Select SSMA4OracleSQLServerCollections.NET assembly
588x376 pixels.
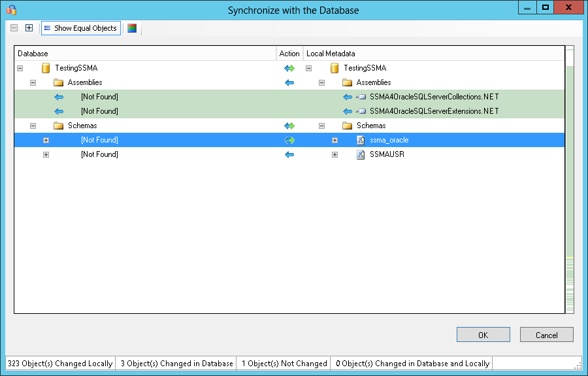[x=434, y=97]
